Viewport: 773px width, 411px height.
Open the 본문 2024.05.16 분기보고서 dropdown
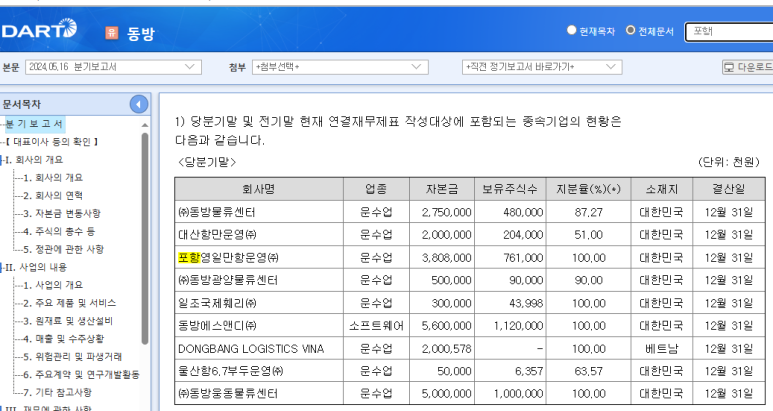(113, 67)
